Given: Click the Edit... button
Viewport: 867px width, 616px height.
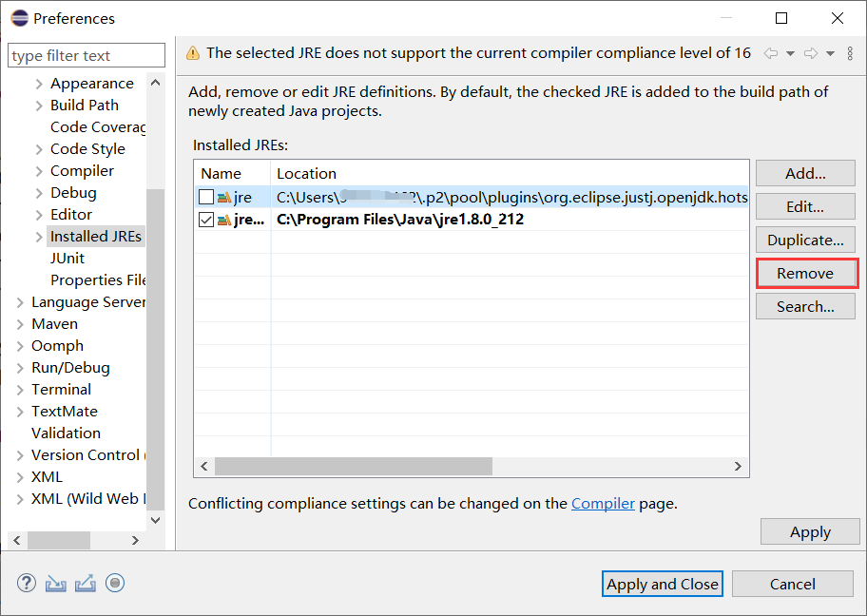Looking at the screenshot, I should point(805,206).
